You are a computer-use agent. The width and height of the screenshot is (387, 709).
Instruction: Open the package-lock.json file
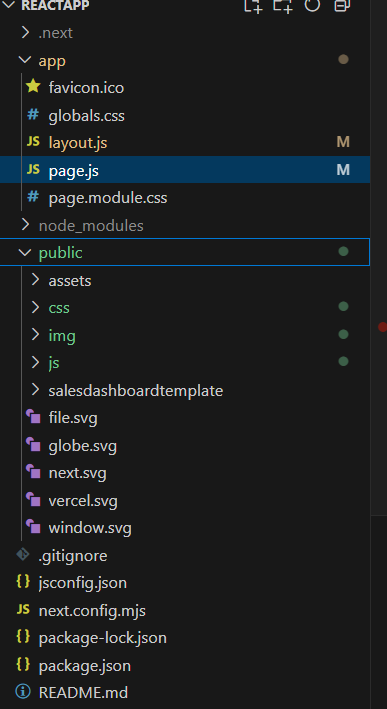(x=103, y=638)
